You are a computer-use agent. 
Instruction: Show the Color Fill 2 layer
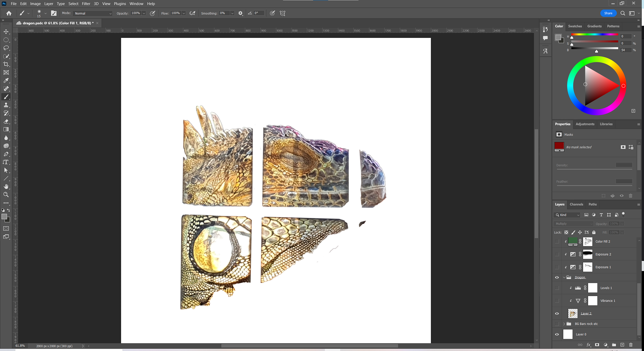pos(557,241)
